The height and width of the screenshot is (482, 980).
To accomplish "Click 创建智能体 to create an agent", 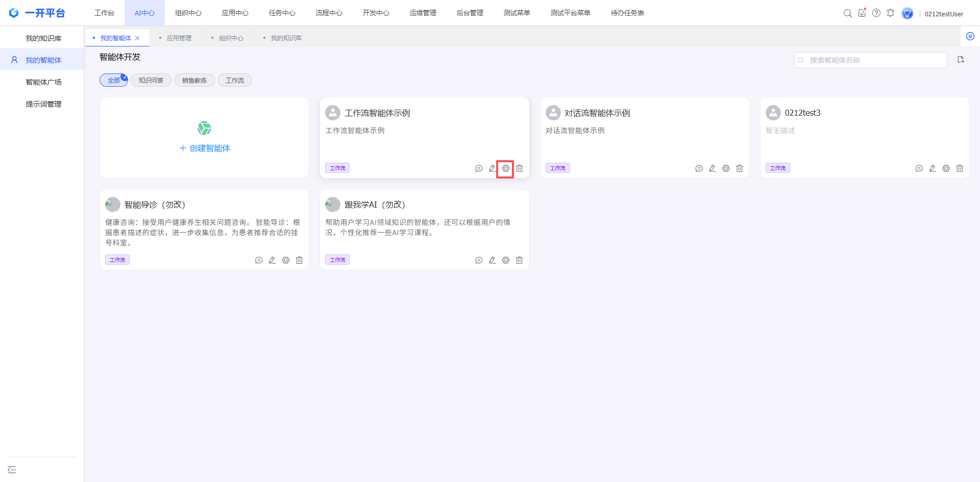I will tap(205, 148).
